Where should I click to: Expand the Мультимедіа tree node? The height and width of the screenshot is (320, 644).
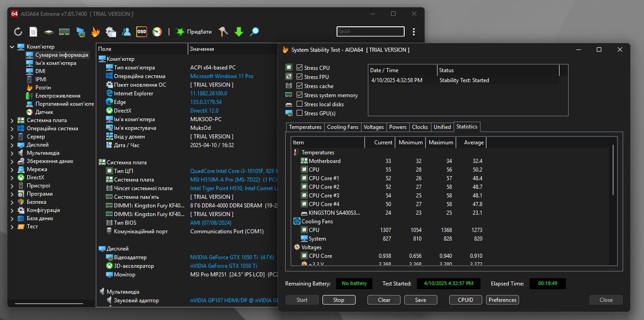tap(12, 153)
